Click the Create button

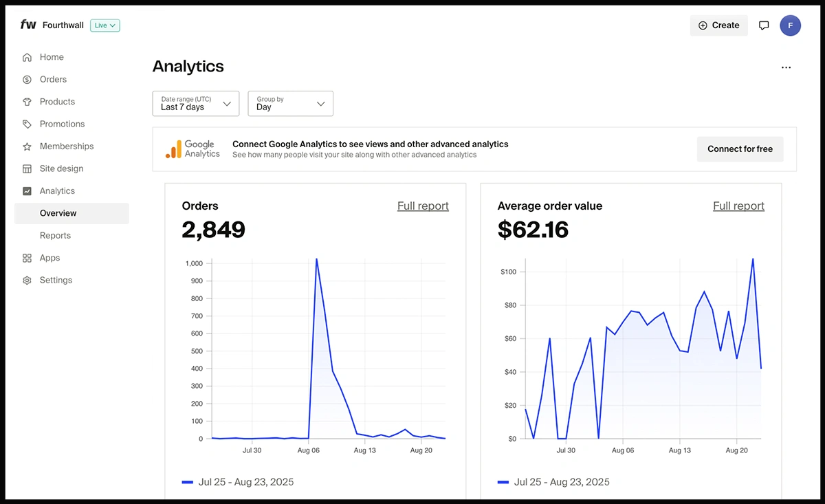[x=718, y=25]
